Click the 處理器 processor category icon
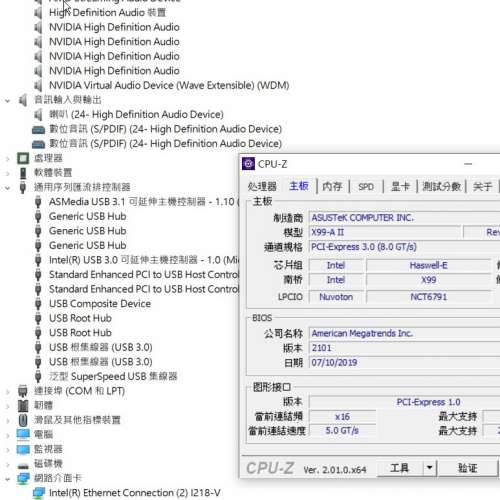 click(x=23, y=158)
